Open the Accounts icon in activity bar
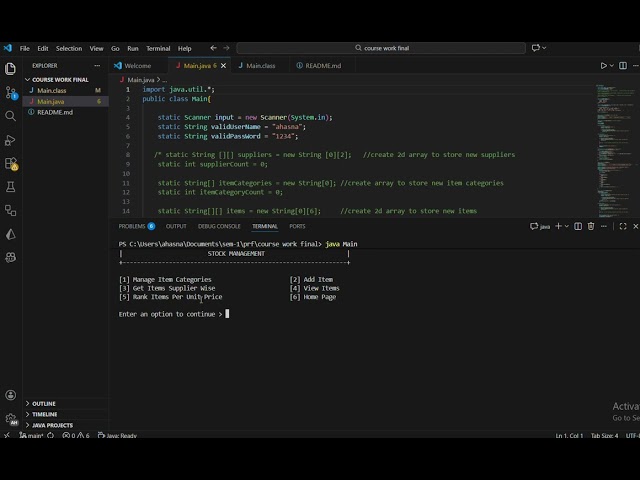Viewport: 640px width, 480px height. (11, 395)
